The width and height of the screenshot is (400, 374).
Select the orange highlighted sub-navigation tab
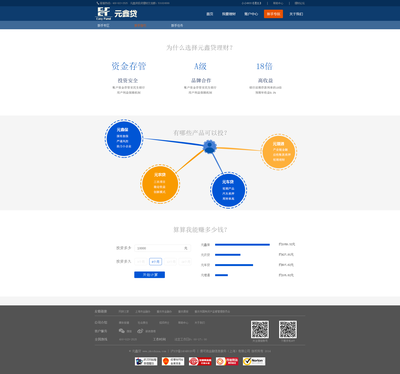(140, 25)
